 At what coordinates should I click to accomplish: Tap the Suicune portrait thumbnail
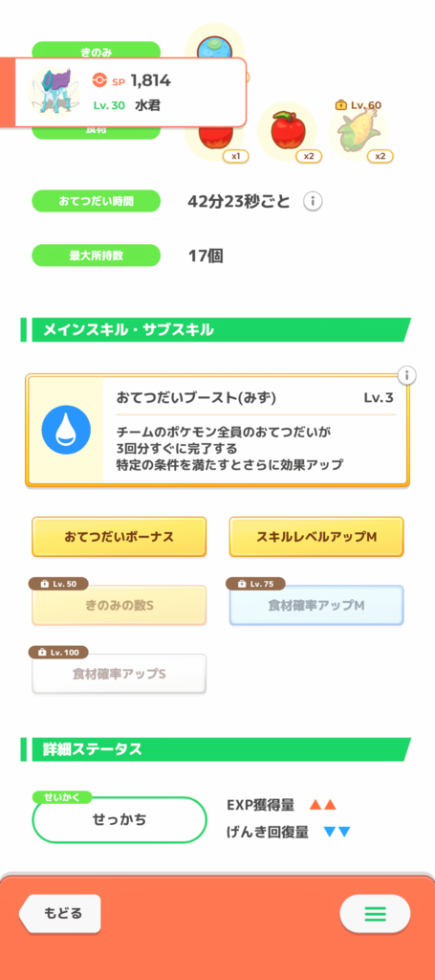click(53, 92)
